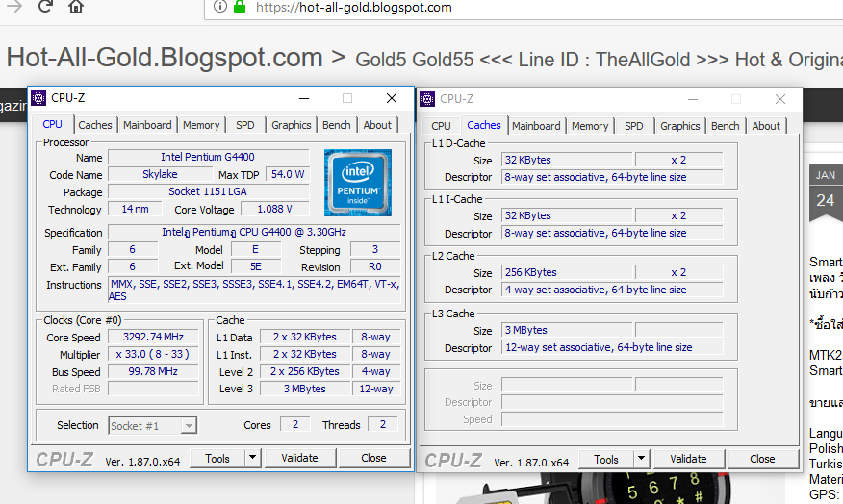
Task: Switch to CPU tab in right CPU-Z window
Action: tap(441, 126)
